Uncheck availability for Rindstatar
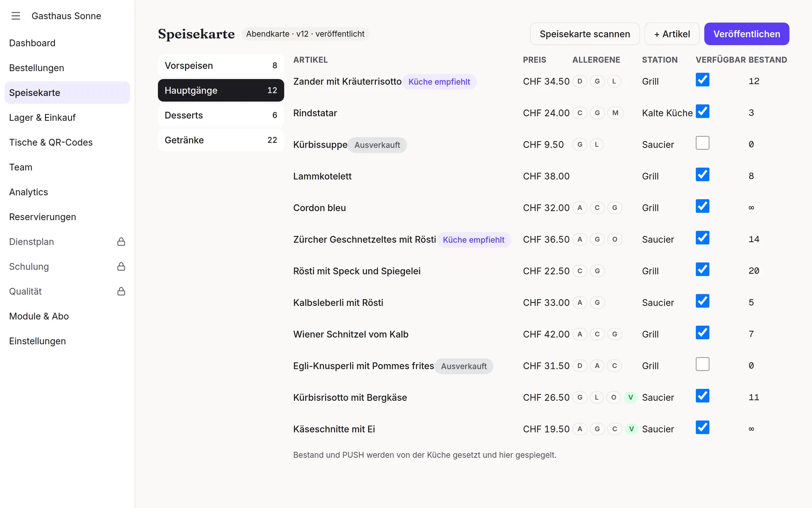 point(702,111)
